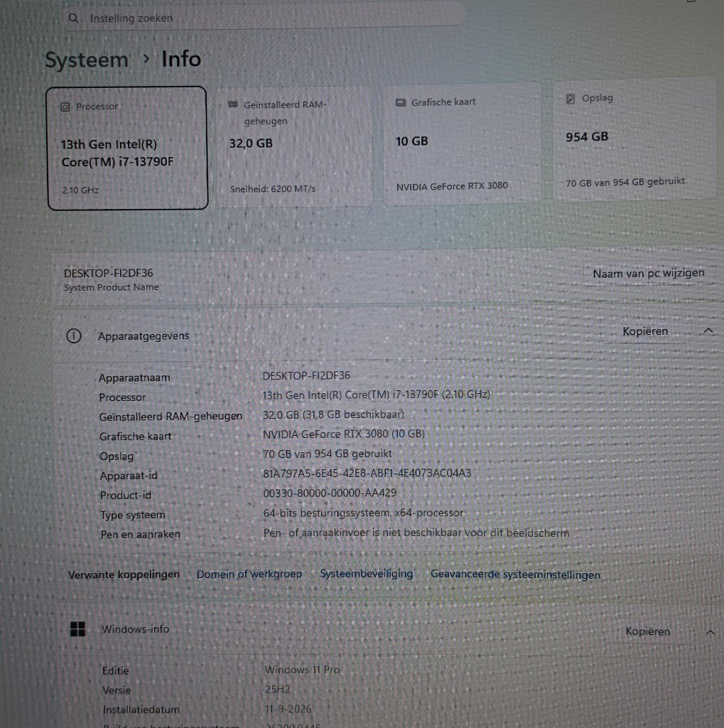Click 'Naam van pc wijzigen' button
This screenshot has width=724, height=728.
point(649,273)
